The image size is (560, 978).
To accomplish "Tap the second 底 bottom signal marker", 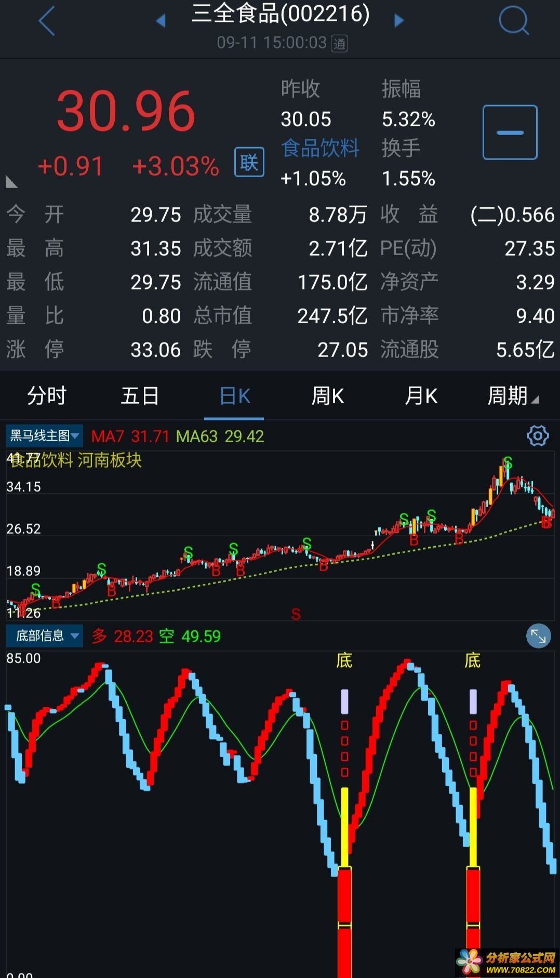I will [x=472, y=661].
